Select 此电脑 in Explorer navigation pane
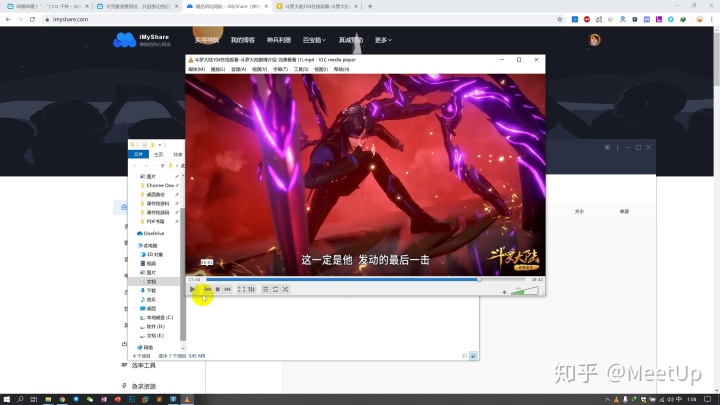The height and width of the screenshot is (405, 720). tap(148, 246)
